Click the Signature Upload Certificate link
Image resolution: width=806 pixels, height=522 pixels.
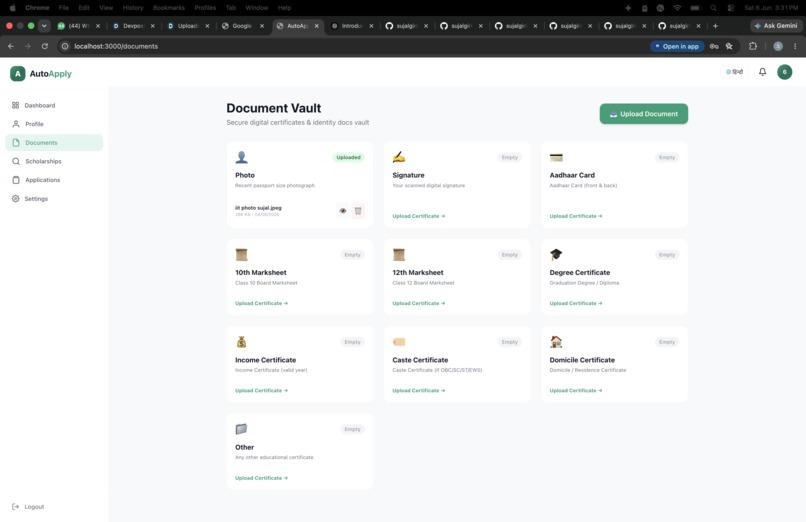418,216
